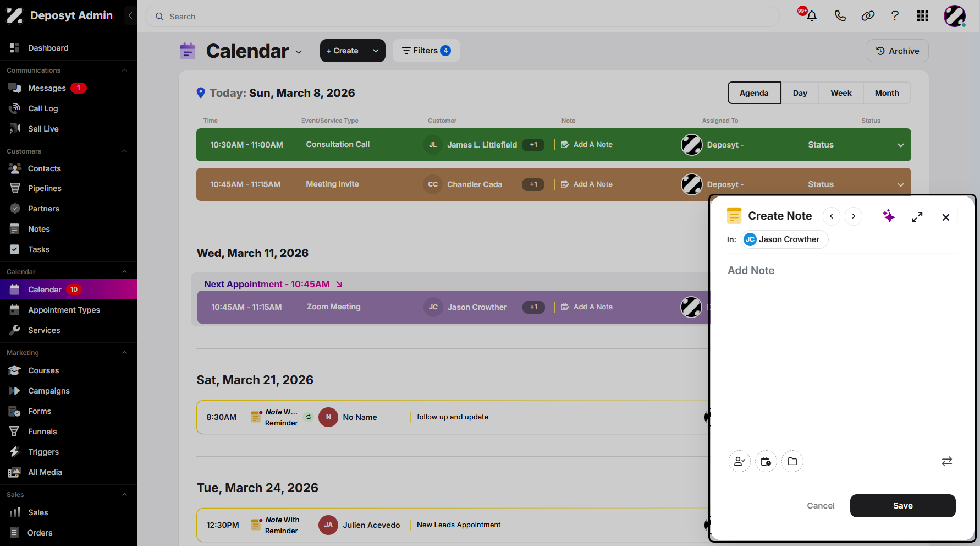Click the Add Note text area

pyautogui.click(x=841, y=352)
